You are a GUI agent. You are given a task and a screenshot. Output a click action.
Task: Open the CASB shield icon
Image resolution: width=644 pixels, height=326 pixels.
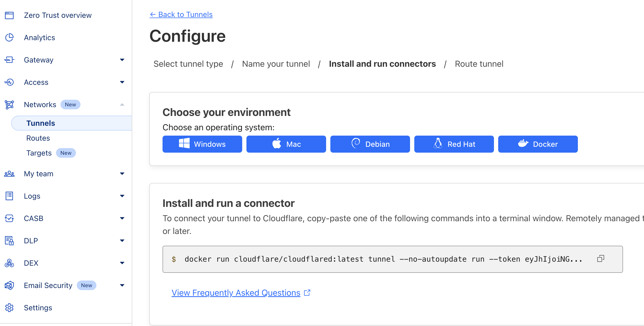point(10,218)
